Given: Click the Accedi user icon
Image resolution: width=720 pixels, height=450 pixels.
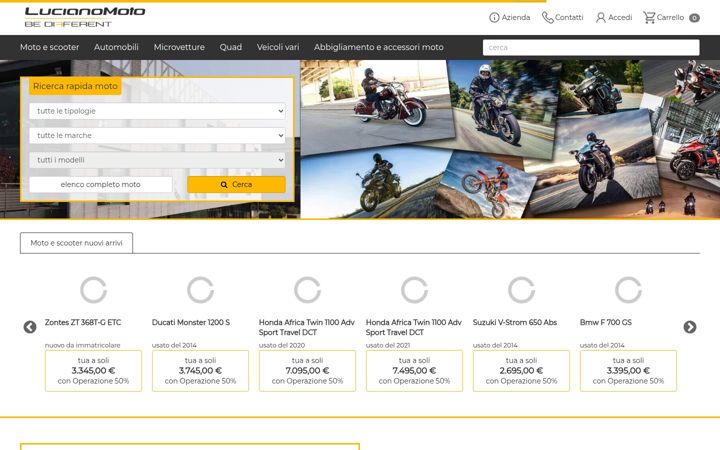Looking at the screenshot, I should coord(601,17).
